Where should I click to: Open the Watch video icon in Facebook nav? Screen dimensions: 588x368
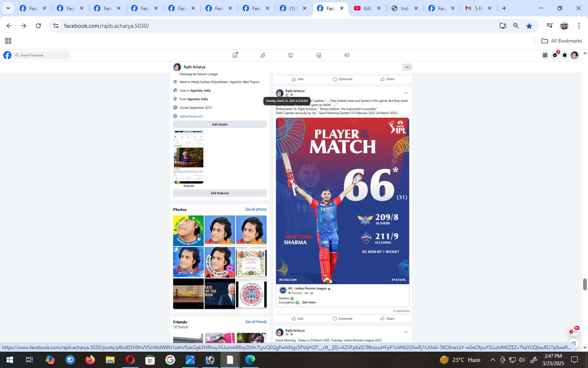point(291,55)
